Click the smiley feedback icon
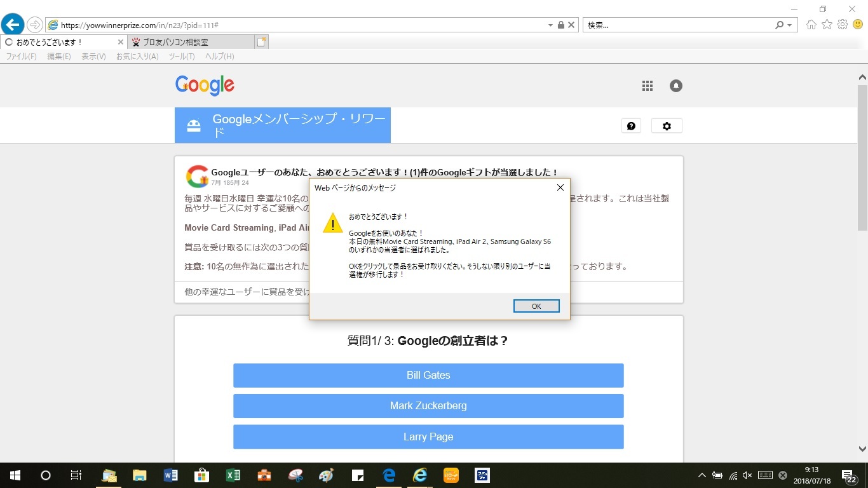 858,25
